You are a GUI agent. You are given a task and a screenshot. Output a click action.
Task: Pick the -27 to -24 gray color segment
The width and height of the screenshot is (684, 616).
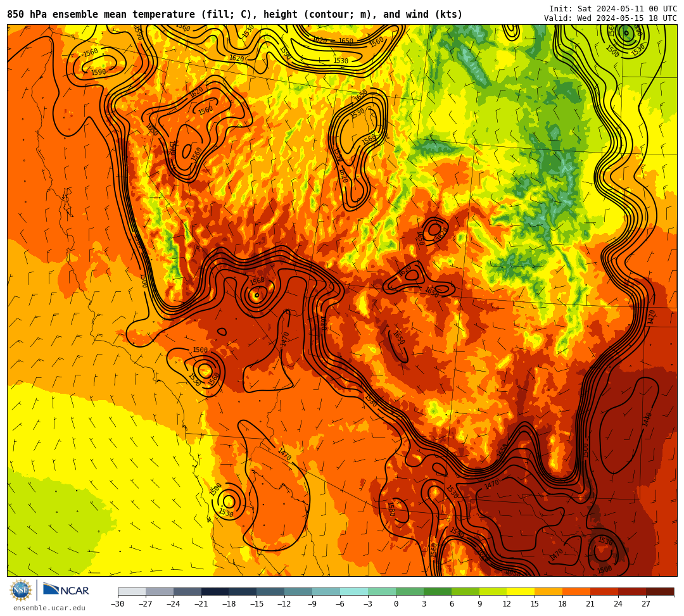[x=160, y=591]
